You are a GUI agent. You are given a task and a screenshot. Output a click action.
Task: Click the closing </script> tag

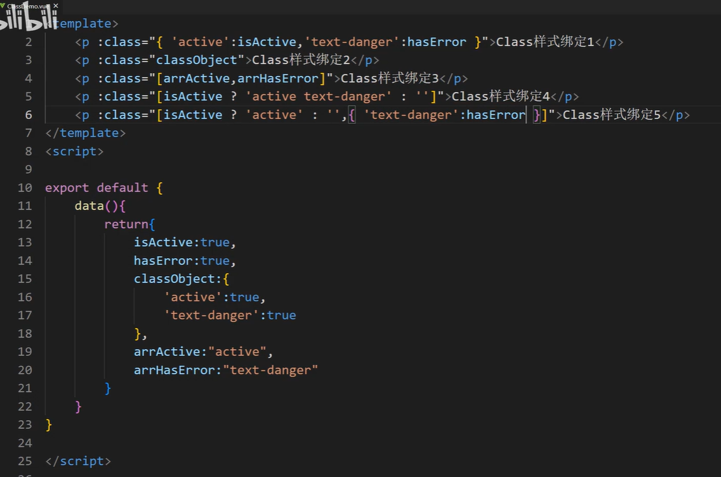point(78,461)
